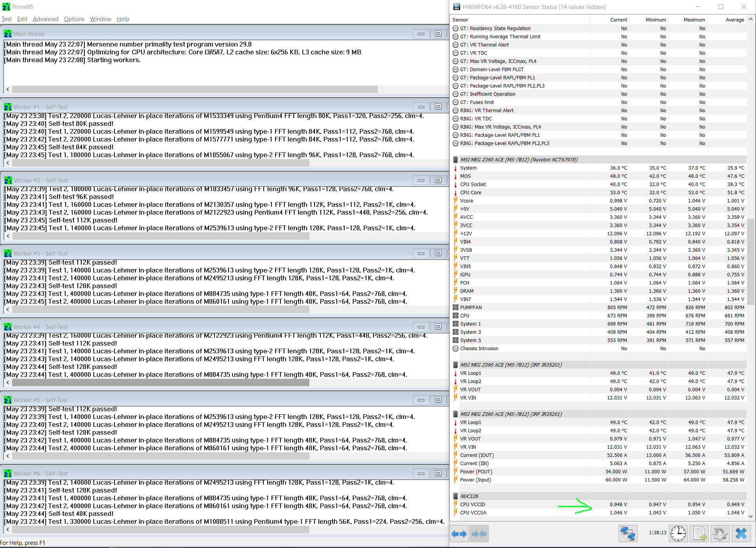
Task: Click the shrink columns inward arrows icon
Action: 479,534
